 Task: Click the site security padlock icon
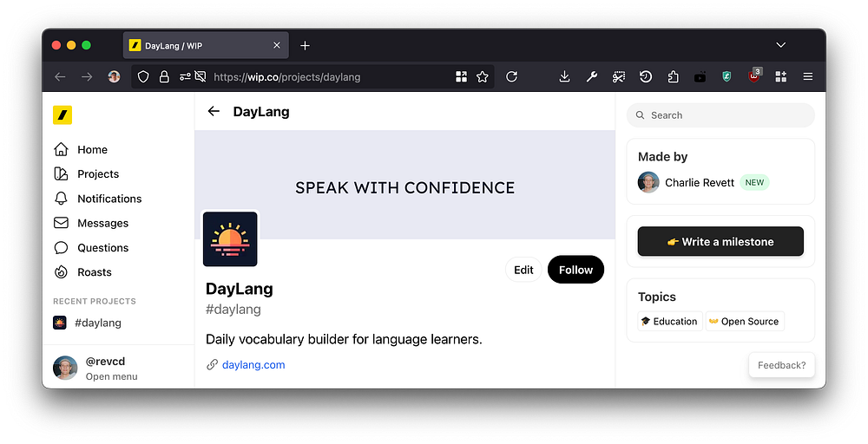(x=164, y=77)
